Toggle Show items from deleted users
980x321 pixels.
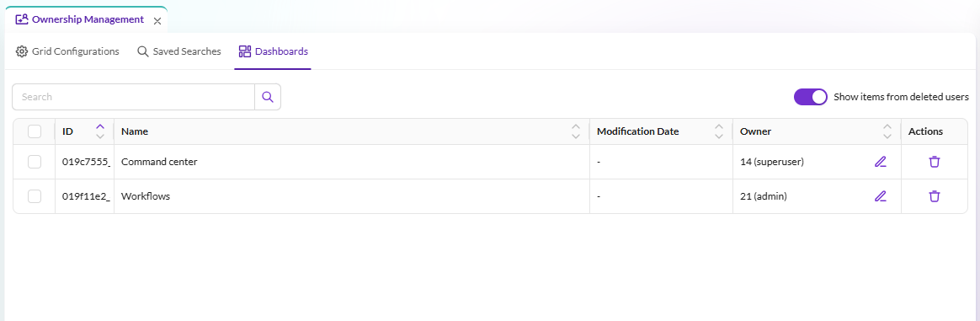810,97
